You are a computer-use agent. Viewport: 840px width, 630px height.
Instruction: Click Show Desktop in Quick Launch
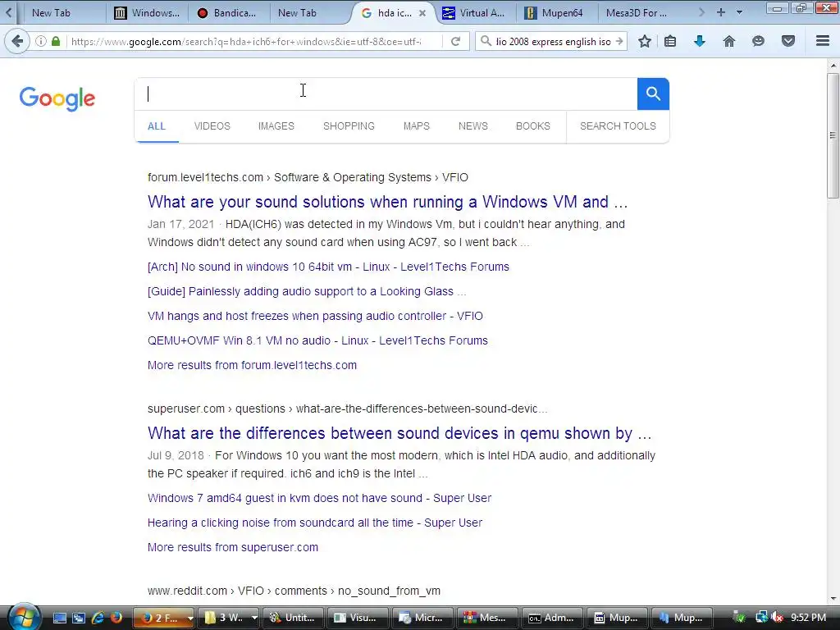click(60, 618)
